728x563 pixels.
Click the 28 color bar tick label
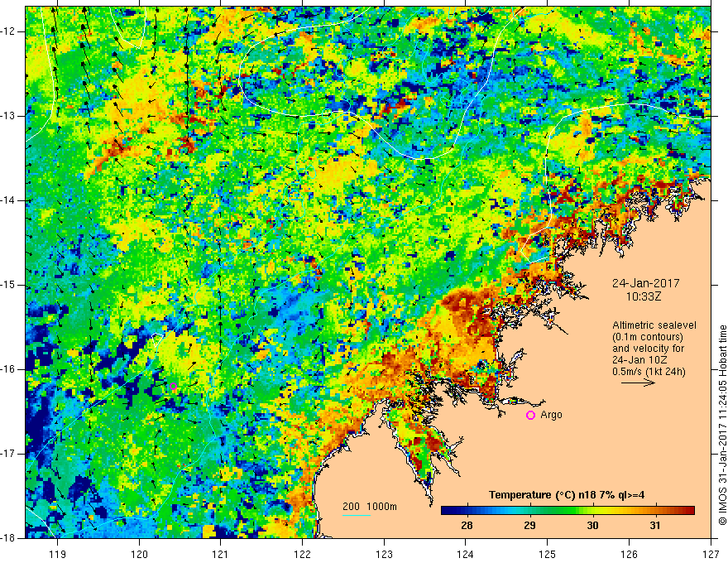coord(467,526)
